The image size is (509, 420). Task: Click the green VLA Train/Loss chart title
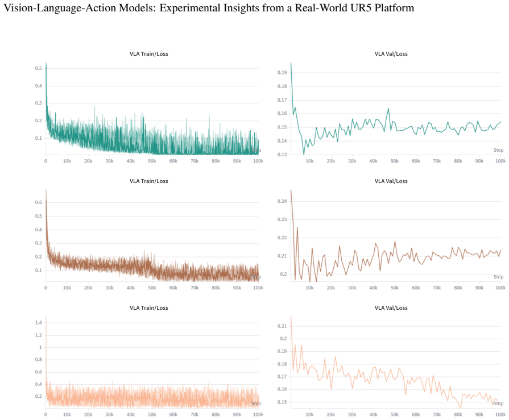point(148,54)
